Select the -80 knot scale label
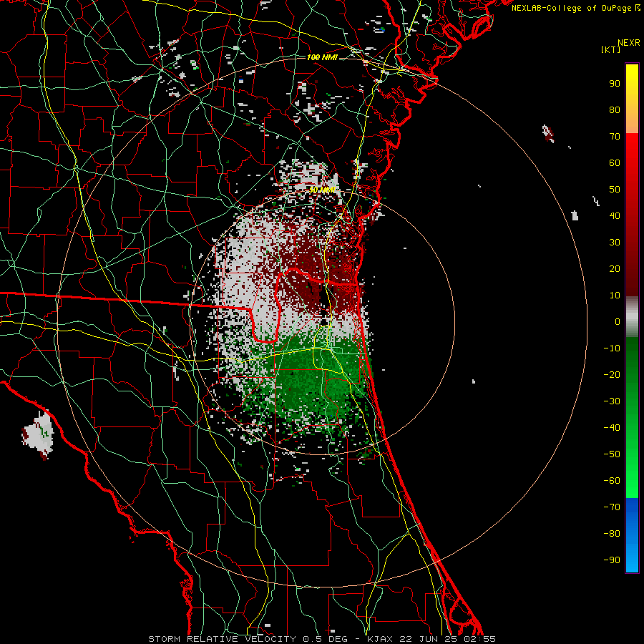This screenshot has width=644, height=644. (612, 534)
